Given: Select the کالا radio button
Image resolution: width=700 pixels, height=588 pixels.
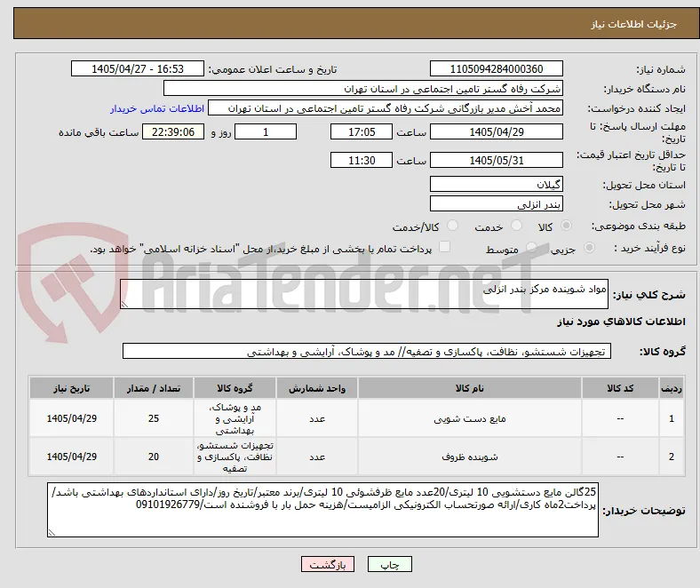Looking at the screenshot, I should click(566, 226).
